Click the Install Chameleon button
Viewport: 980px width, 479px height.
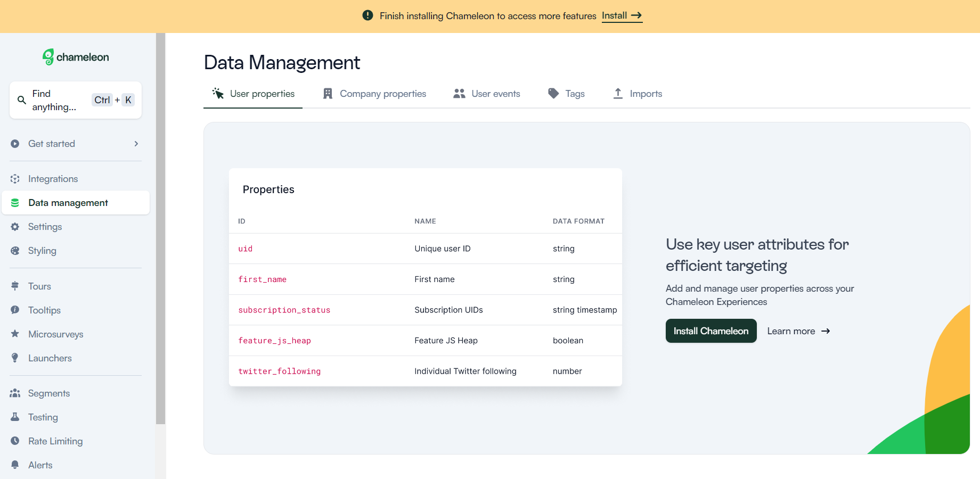(711, 331)
